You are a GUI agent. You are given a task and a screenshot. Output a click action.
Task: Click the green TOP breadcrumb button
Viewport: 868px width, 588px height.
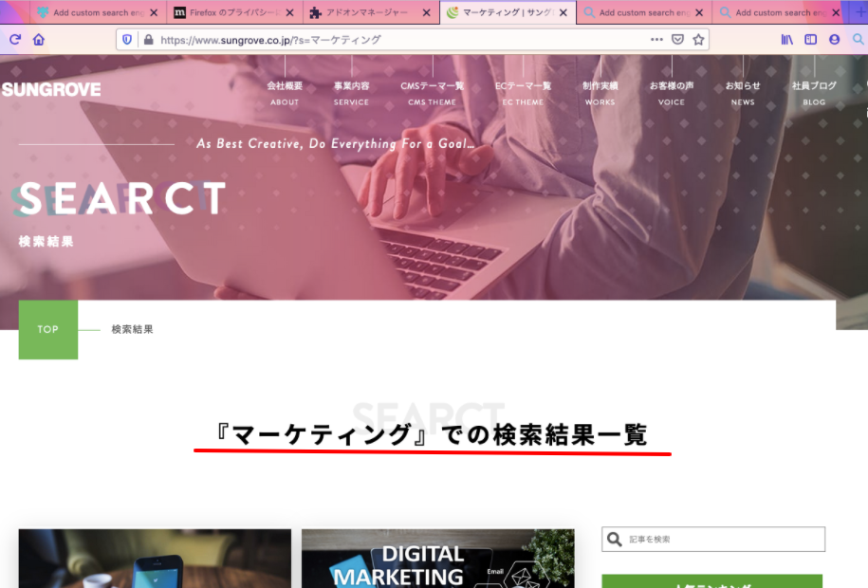click(x=48, y=330)
